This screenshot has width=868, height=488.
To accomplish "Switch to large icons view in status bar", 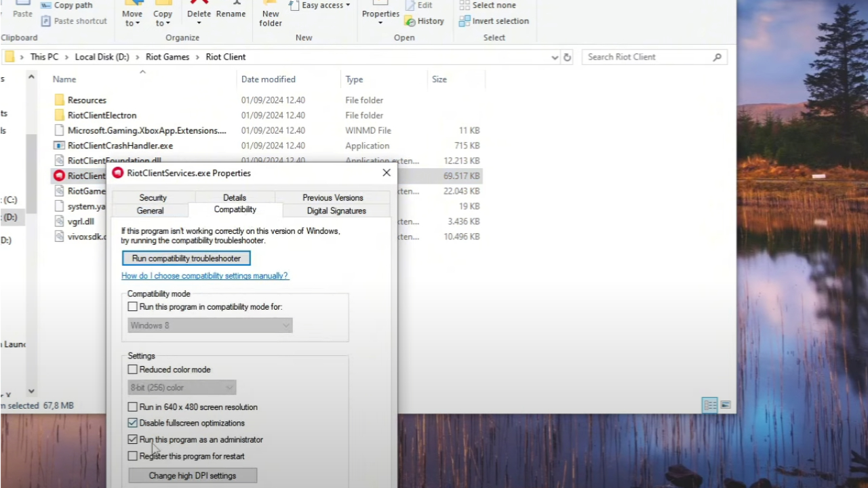I will click(x=726, y=405).
